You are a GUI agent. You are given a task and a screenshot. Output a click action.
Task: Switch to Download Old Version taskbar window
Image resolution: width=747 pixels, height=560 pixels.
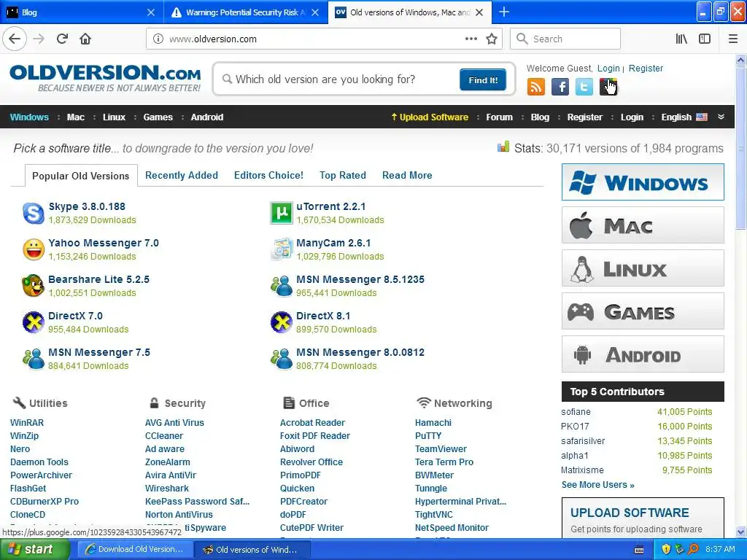[x=135, y=549]
